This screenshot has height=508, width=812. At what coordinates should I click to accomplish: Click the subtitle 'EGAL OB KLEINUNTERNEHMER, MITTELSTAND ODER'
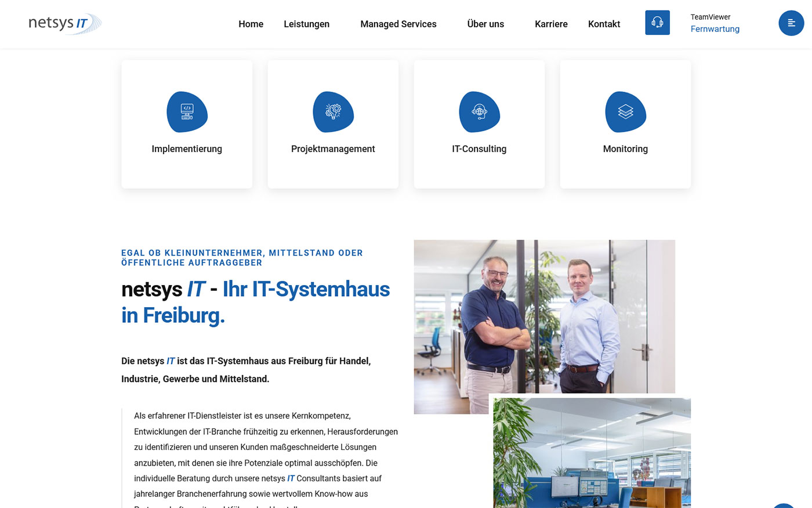coord(242,253)
